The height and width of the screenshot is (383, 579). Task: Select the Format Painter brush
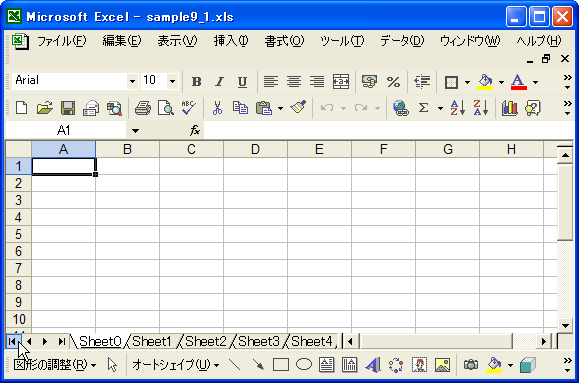[x=298, y=108]
